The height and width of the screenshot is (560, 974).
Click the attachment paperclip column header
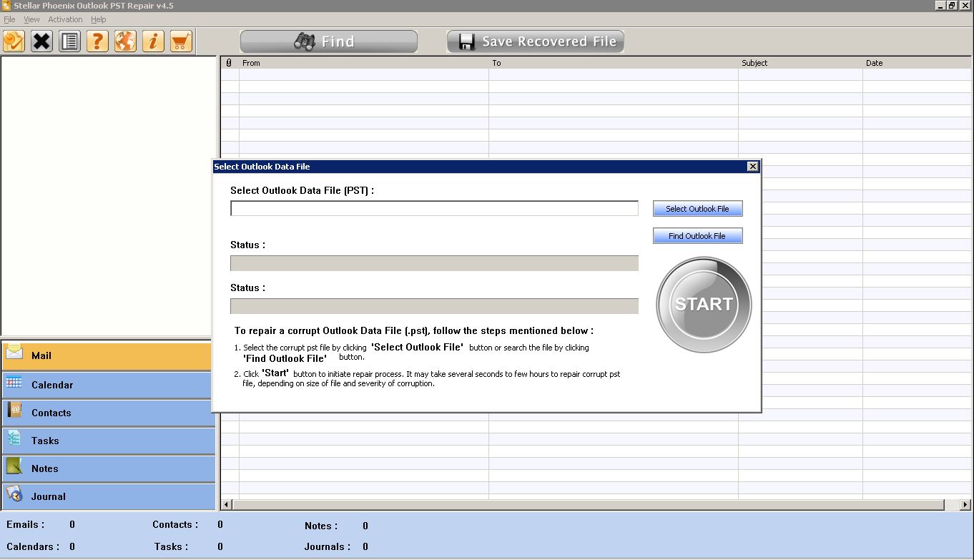pyautogui.click(x=229, y=63)
